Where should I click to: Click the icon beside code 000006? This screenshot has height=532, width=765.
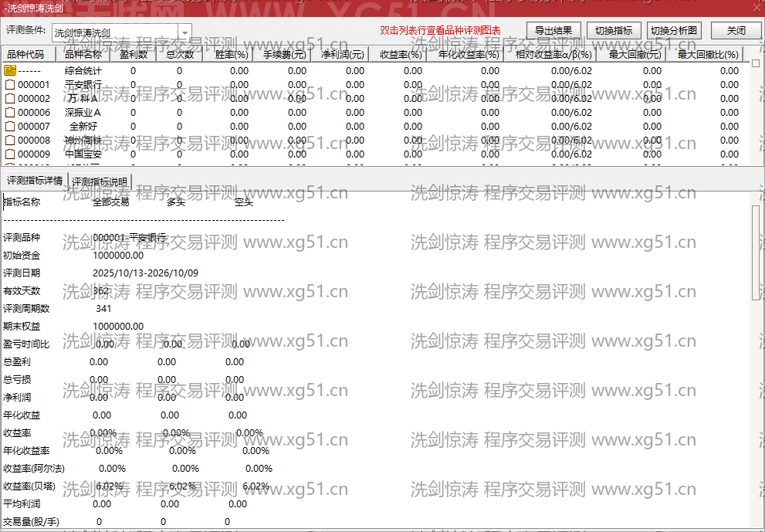tap(10, 112)
